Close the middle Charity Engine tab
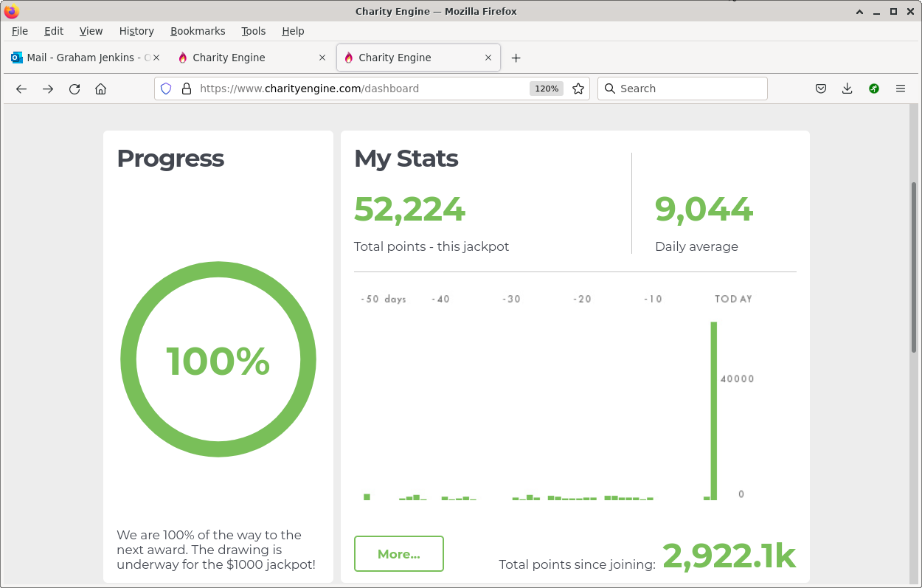Image resolution: width=922 pixels, height=588 pixels. (322, 58)
